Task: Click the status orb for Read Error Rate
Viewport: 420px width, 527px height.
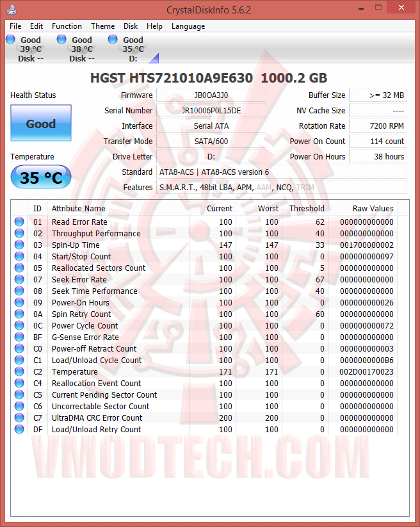Action: pos(19,222)
